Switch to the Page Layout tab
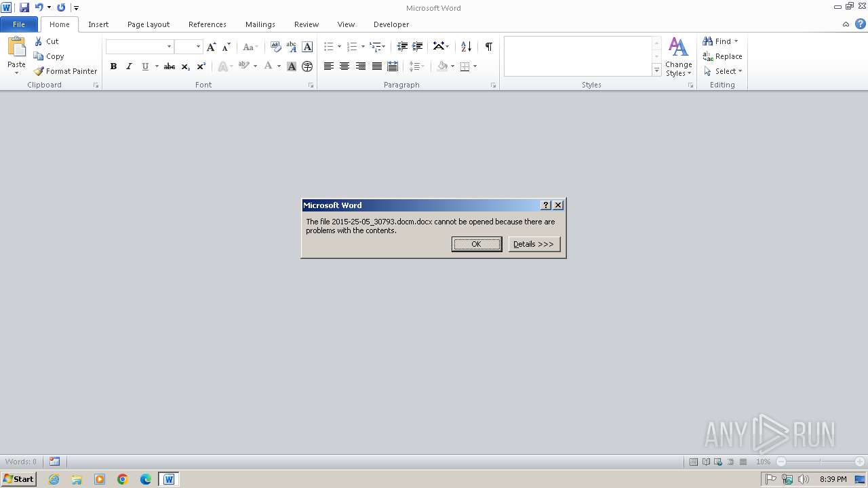 coord(149,24)
